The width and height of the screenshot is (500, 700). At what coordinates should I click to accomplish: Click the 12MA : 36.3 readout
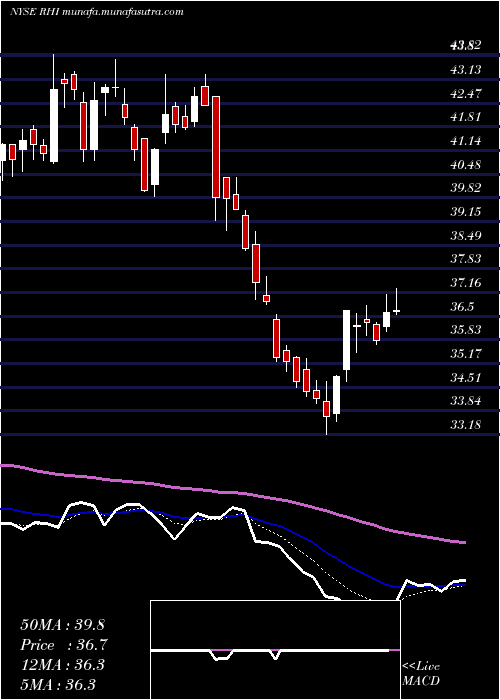62,664
